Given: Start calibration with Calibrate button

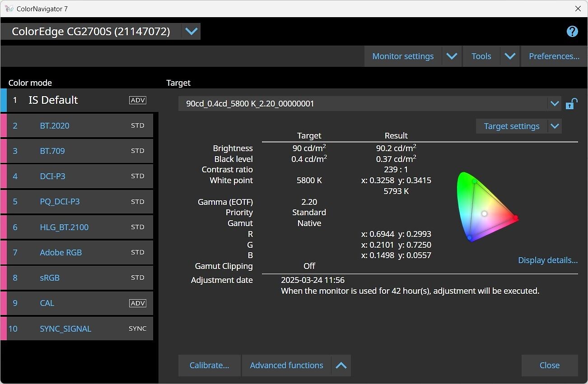Looking at the screenshot, I should [x=210, y=365].
